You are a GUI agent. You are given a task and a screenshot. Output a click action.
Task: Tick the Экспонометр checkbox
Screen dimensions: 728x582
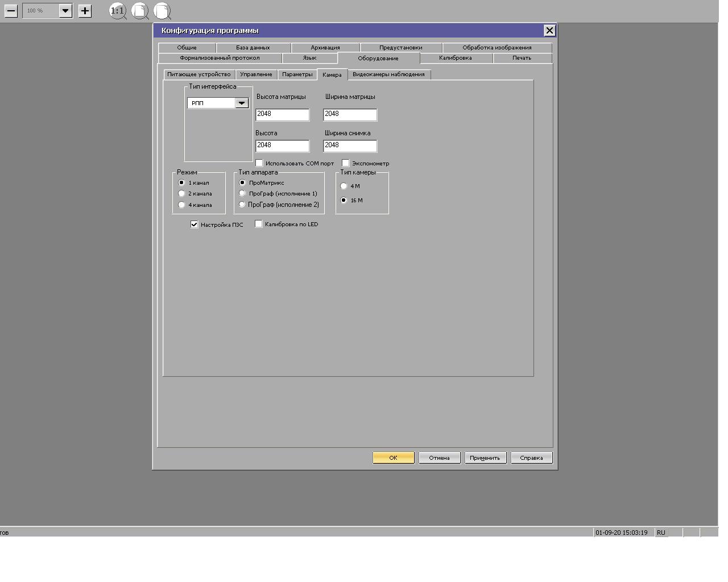click(x=345, y=163)
